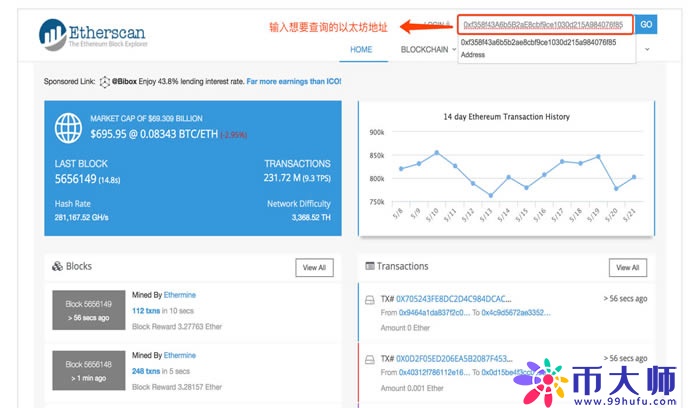Open recipient address 0x4c9d5672ae3352

[x=516, y=312]
